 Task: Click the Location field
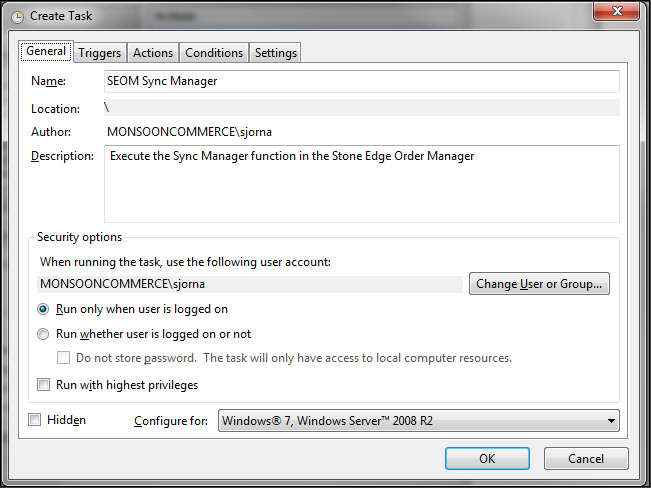[x=360, y=107]
